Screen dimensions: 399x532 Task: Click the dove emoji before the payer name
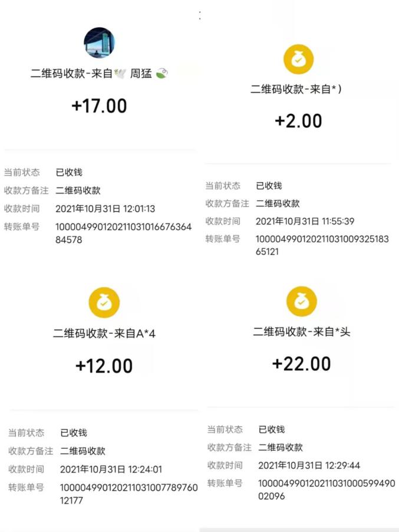[x=120, y=74]
